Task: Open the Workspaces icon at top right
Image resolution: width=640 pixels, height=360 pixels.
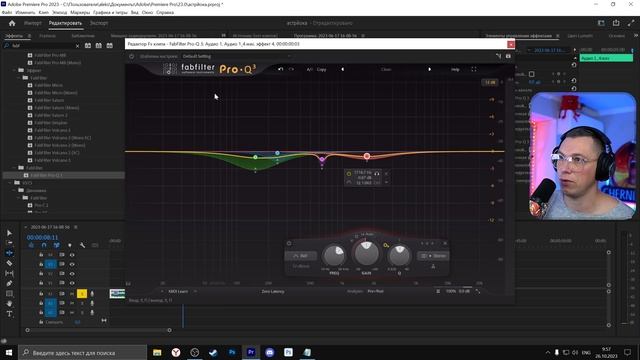Action: pos(601,23)
